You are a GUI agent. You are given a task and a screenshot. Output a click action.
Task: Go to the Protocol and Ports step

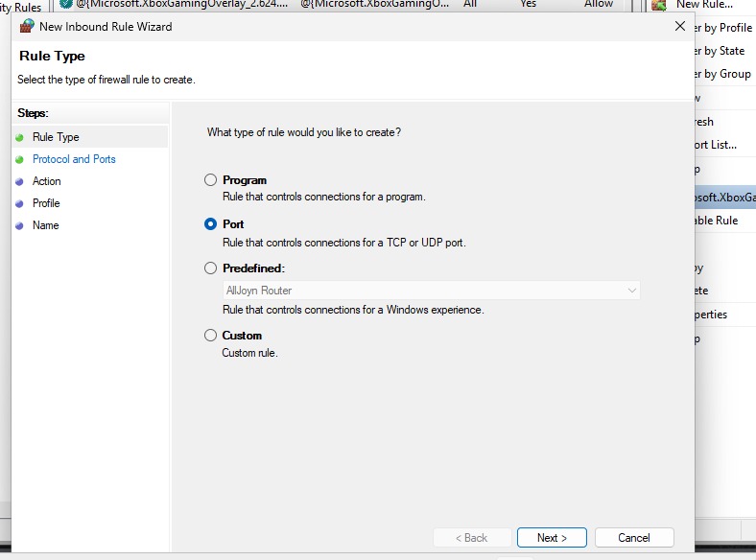(74, 159)
